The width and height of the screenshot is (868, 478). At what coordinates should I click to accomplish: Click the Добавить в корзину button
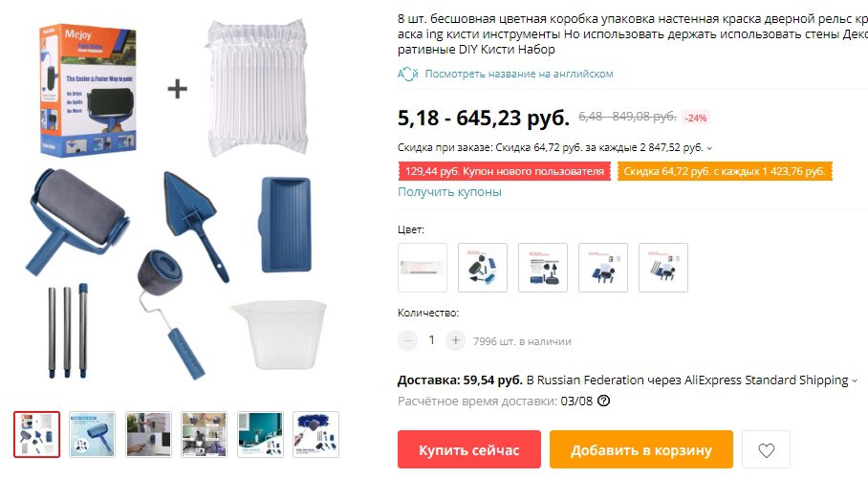tap(641, 449)
